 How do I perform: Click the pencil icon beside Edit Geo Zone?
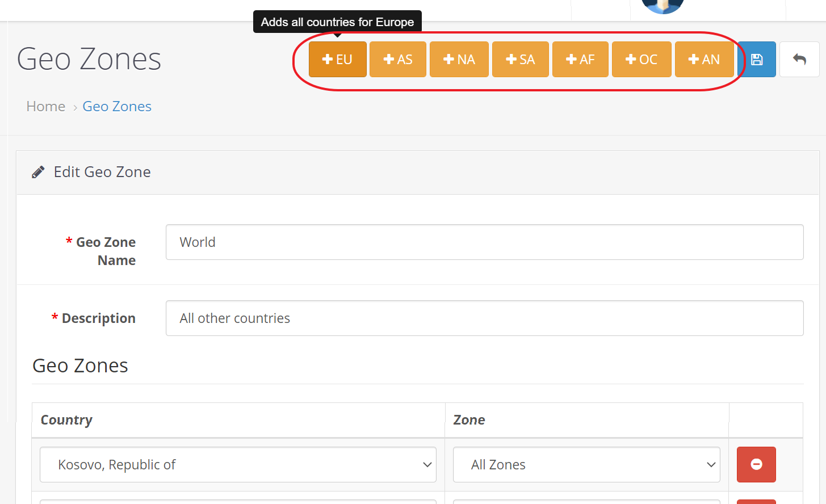coord(38,173)
